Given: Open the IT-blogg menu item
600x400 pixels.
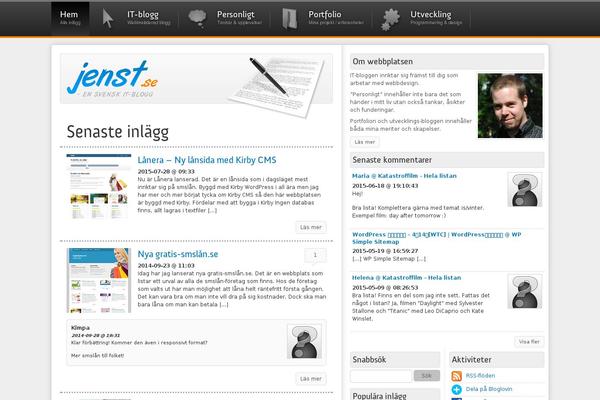Looking at the screenshot, I should point(148,18).
